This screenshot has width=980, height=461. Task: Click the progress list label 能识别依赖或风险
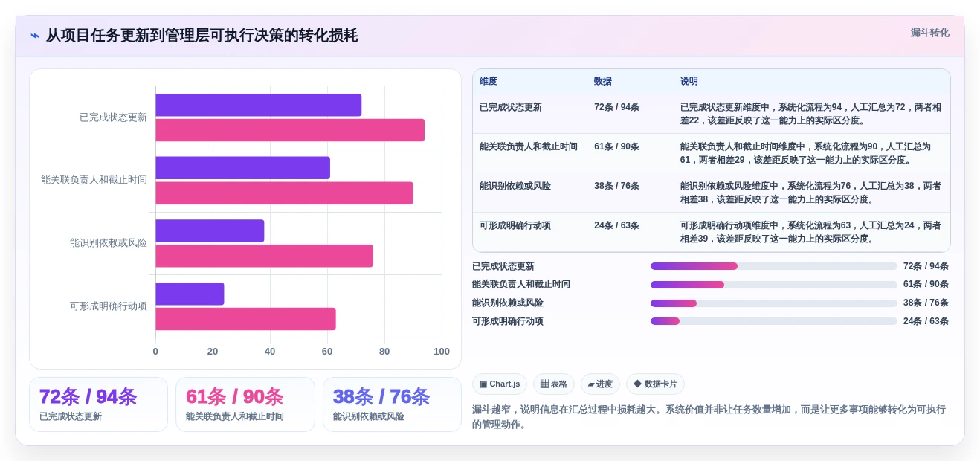coord(508,303)
